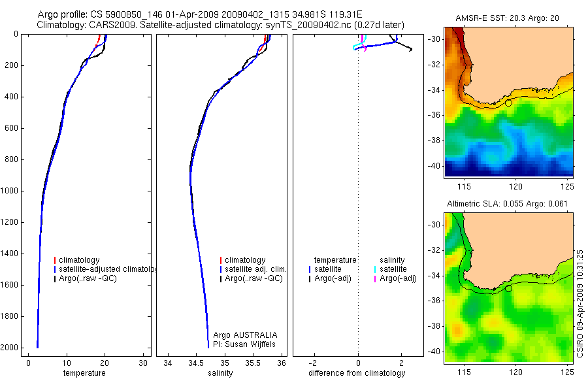Screen dimensions: 588x379
Task: Click the depth tick label '1000'
Action: (8, 191)
